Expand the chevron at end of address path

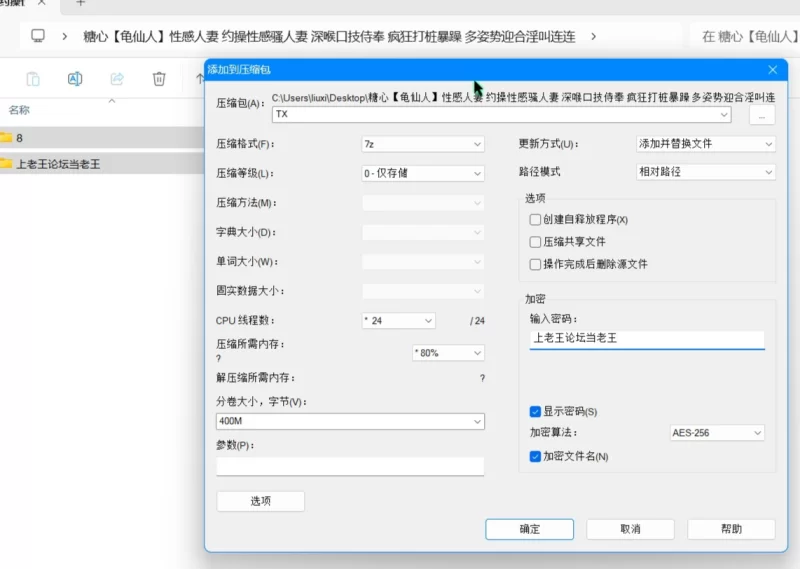(593, 36)
